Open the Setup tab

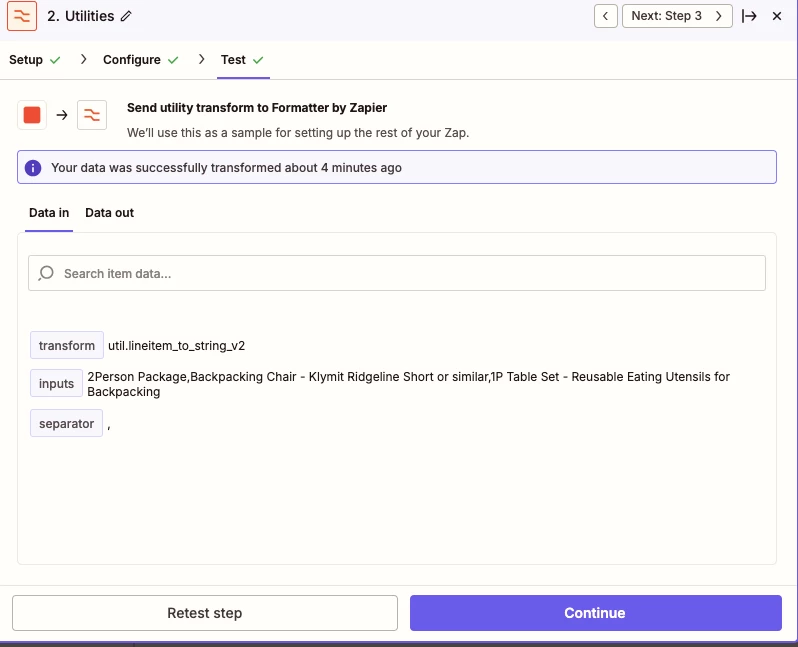coord(26,60)
